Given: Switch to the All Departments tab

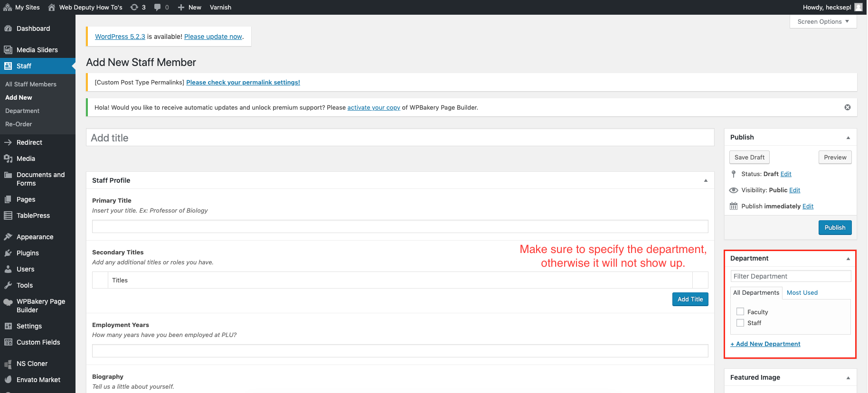Looking at the screenshot, I should coord(756,293).
